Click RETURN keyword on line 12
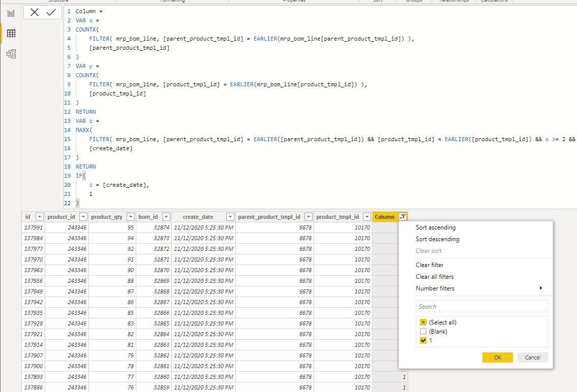This screenshot has height=392, width=577. (x=86, y=112)
